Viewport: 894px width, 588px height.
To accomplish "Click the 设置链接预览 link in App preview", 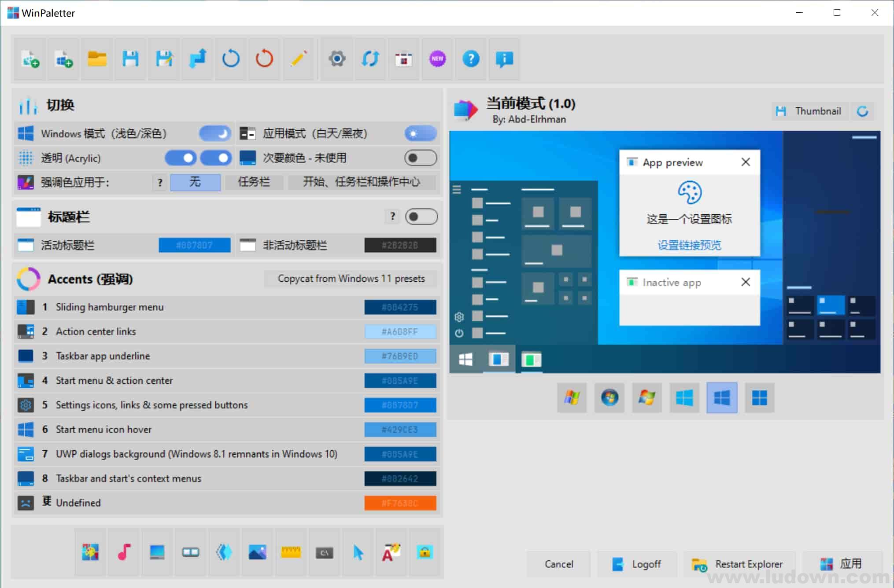I will click(689, 245).
